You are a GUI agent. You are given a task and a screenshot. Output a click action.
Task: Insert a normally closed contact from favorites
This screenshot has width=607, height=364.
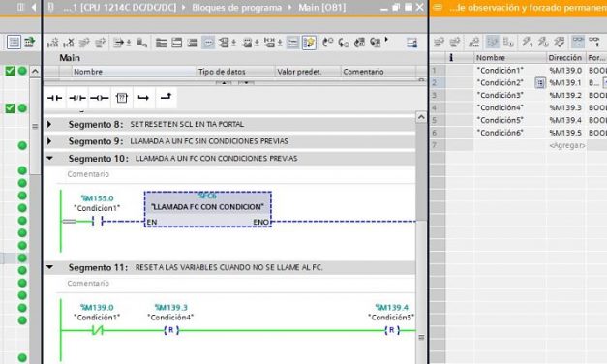[77, 98]
